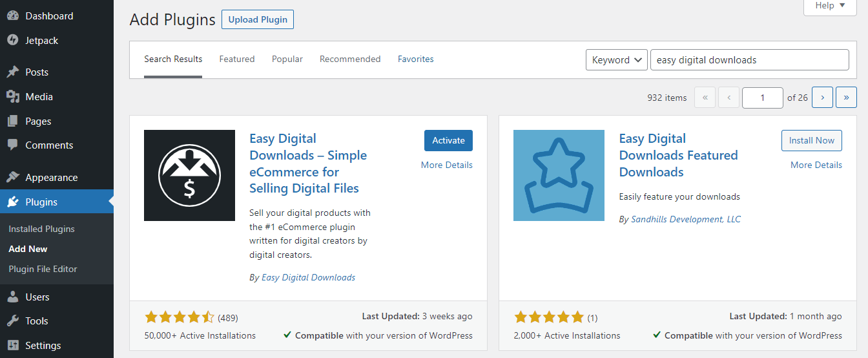Open More Details under the Activate button
Screen dimensions: 868x358
coord(447,165)
